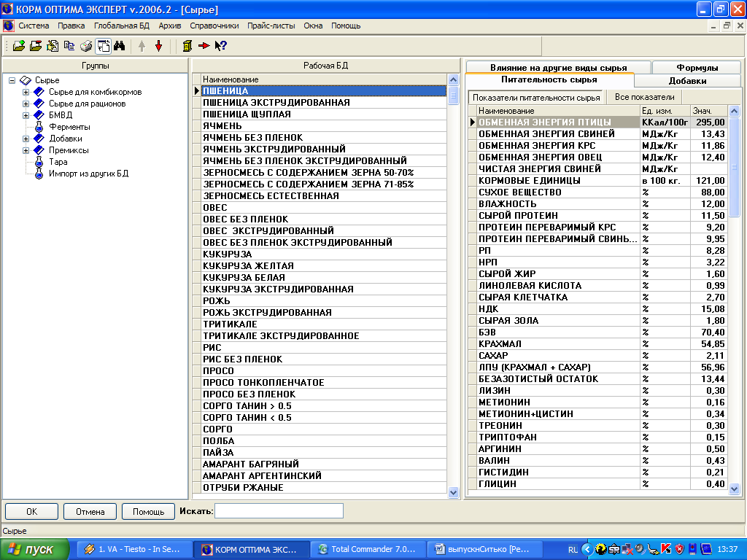This screenshot has height=560, width=747.
Task: Click the RU language indicator
Action: point(573,550)
